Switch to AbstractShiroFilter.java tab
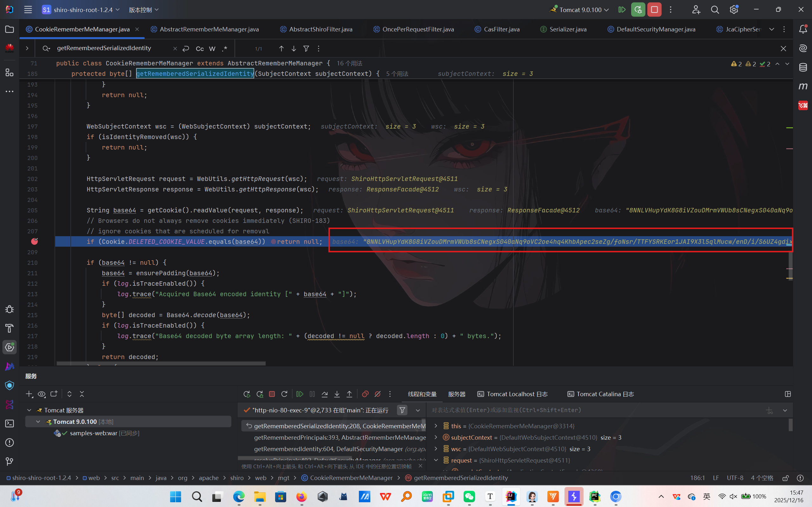Image resolution: width=812 pixels, height=507 pixels. (x=320, y=29)
